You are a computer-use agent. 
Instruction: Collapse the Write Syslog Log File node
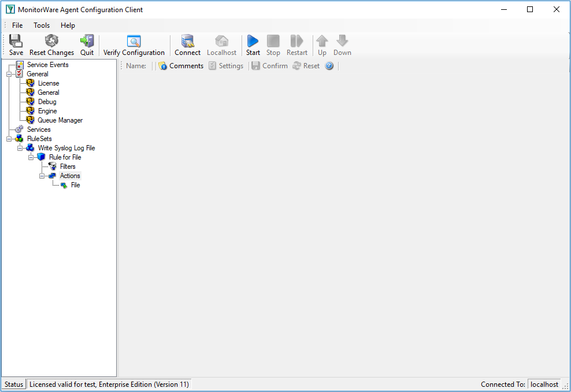[20, 148]
